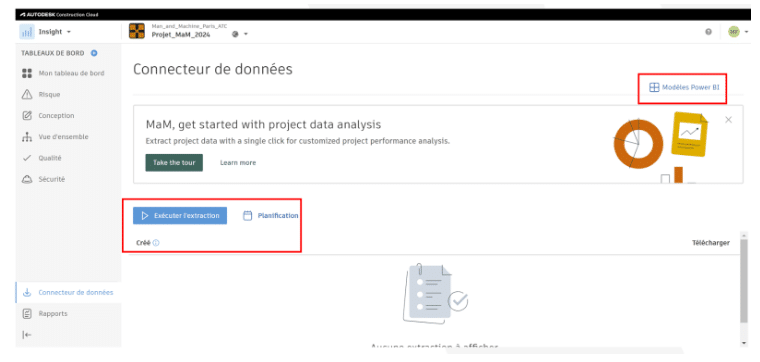Click the Modèles Power BI grid icon
The width and height of the screenshot is (760, 362).
click(654, 88)
